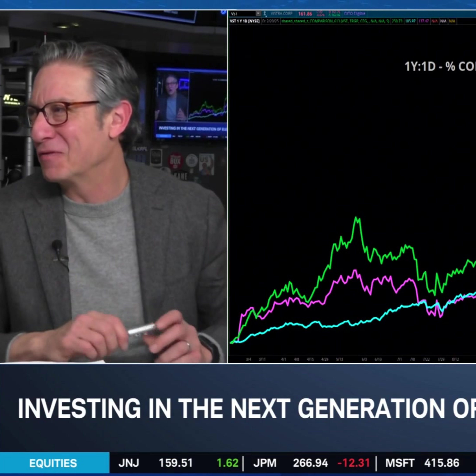The height and width of the screenshot is (476, 476).
Task: Click the JNJ change value 1.62
Action: [x=228, y=463]
